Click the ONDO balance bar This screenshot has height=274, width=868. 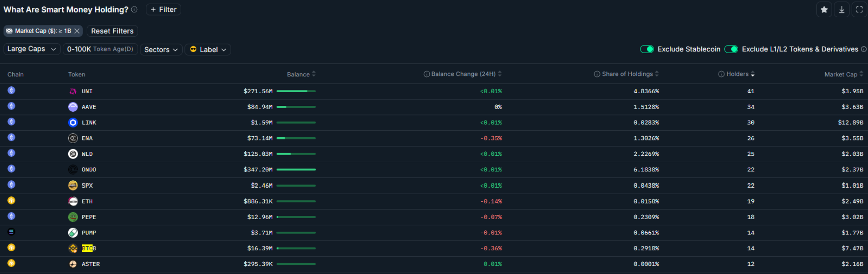click(x=296, y=169)
